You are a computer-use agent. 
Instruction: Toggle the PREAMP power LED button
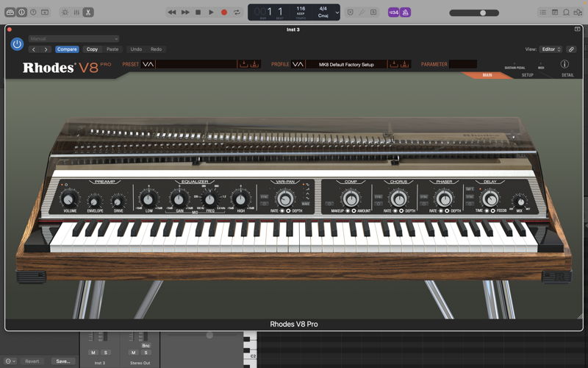pos(66,185)
